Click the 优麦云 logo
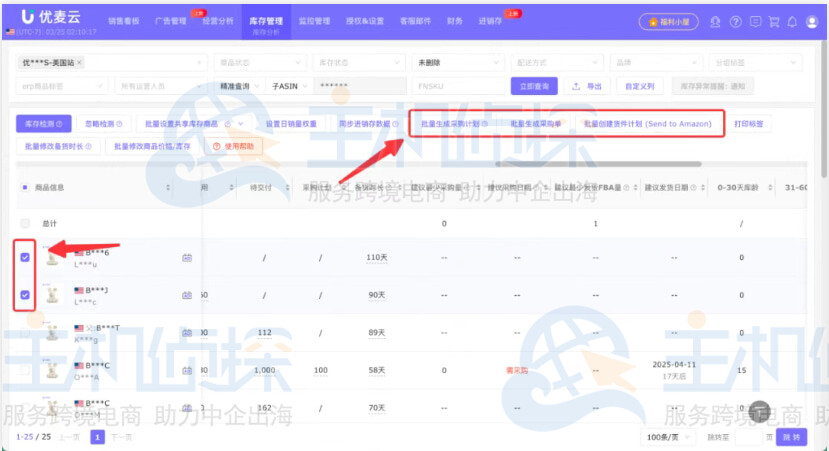The image size is (829, 451). [x=51, y=17]
